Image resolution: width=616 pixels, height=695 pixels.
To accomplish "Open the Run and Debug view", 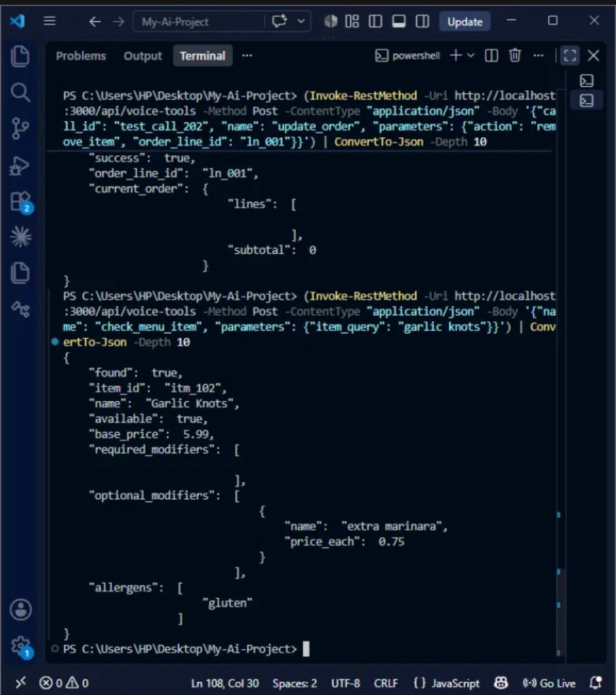I will 20,165.
